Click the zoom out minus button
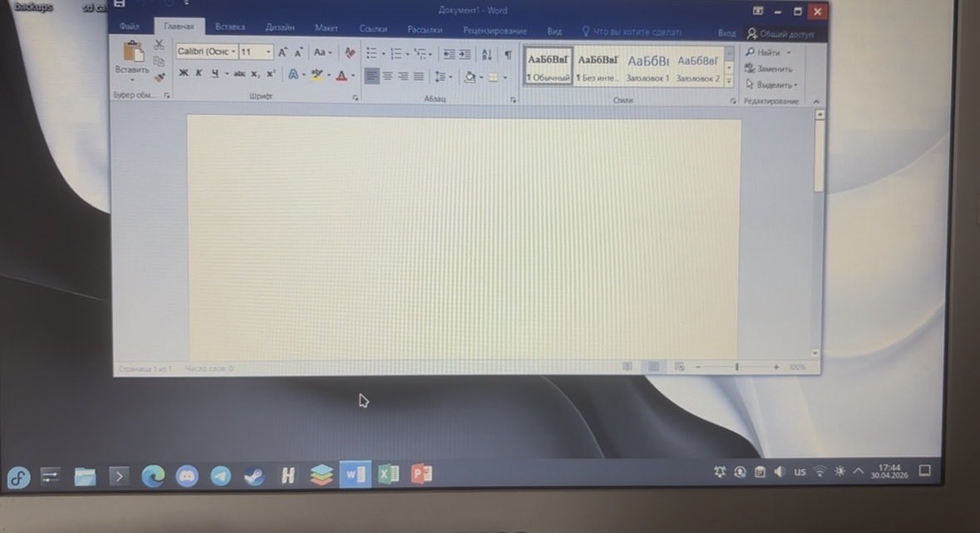This screenshot has height=533, width=980. point(698,368)
